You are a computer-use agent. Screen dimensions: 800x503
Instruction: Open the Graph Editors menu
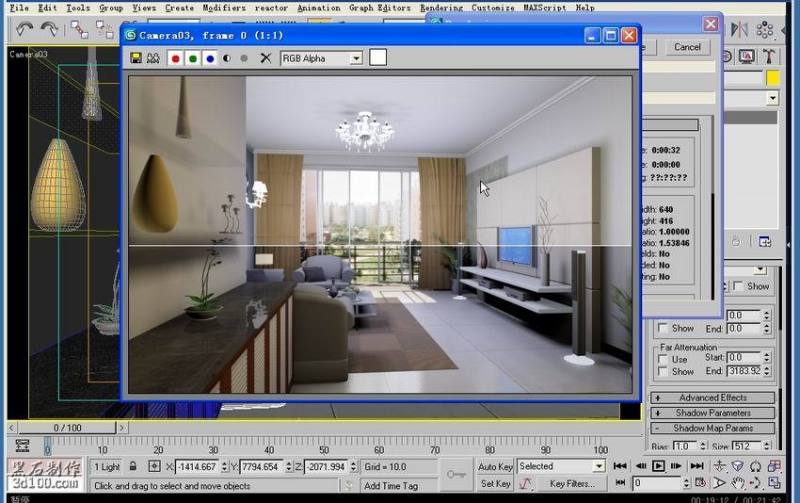point(380,8)
